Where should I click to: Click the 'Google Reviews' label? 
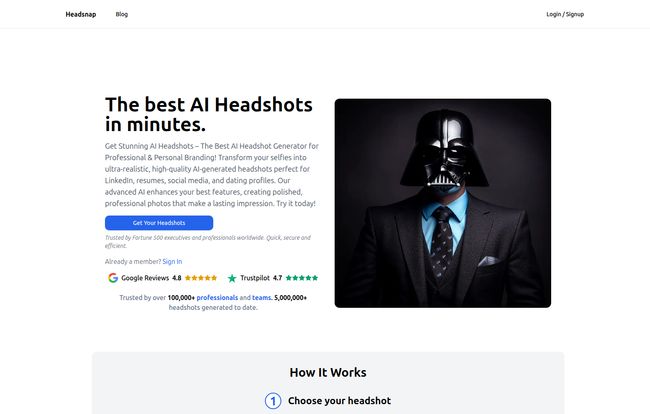[145, 278]
